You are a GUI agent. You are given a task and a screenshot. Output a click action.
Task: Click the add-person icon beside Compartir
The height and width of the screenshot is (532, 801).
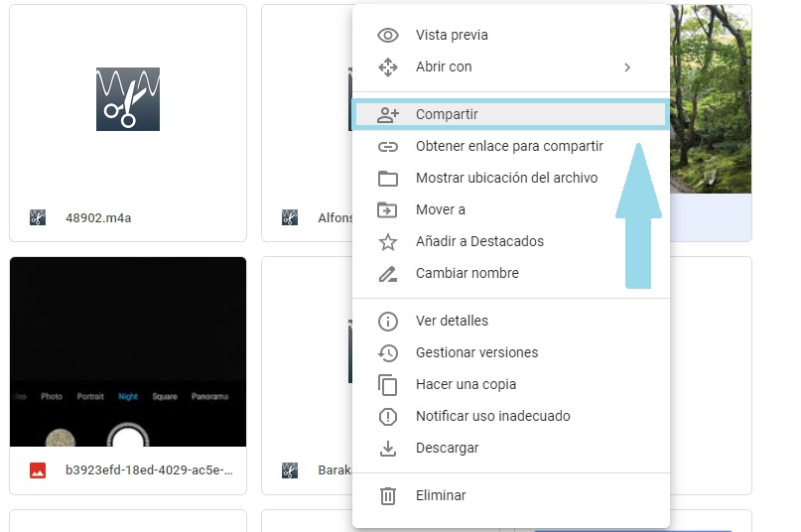point(388,114)
